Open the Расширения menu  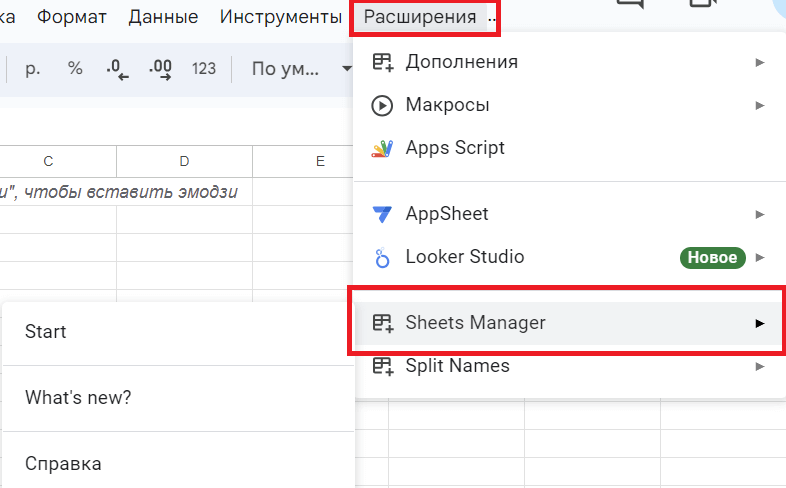(x=420, y=17)
